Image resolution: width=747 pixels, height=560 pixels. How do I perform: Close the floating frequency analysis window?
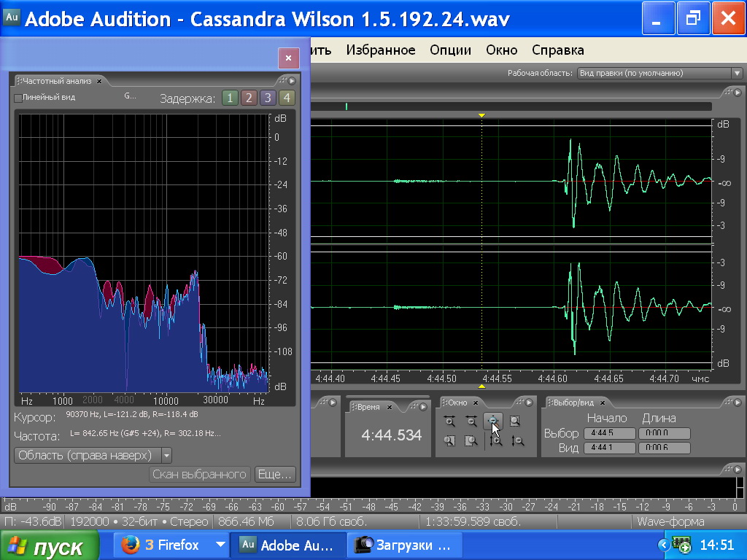tap(289, 58)
